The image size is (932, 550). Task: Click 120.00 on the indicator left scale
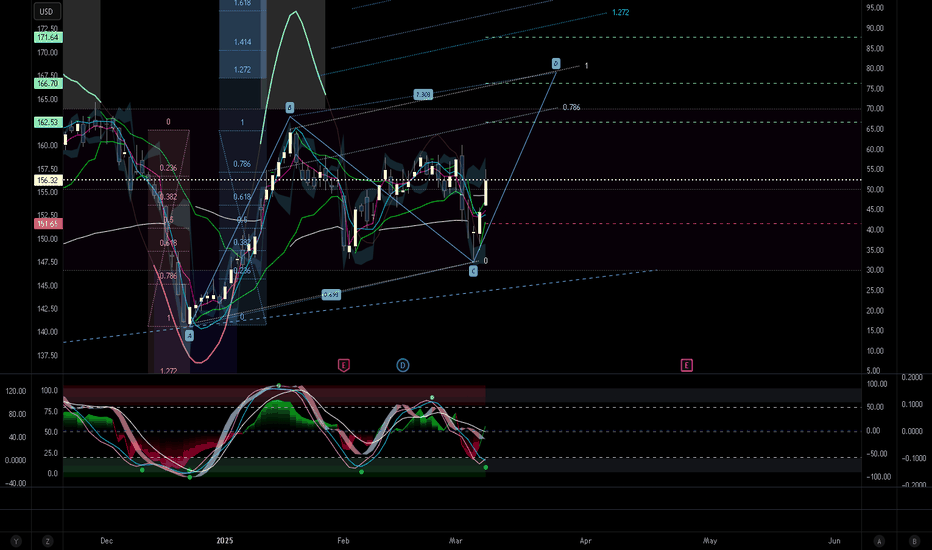pos(16,391)
